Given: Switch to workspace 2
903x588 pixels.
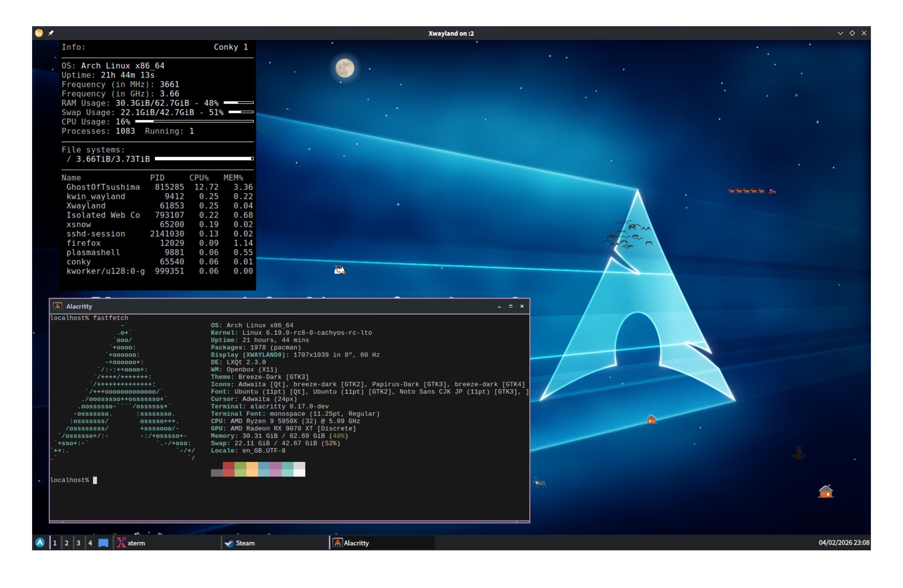Looking at the screenshot, I should pos(67,543).
